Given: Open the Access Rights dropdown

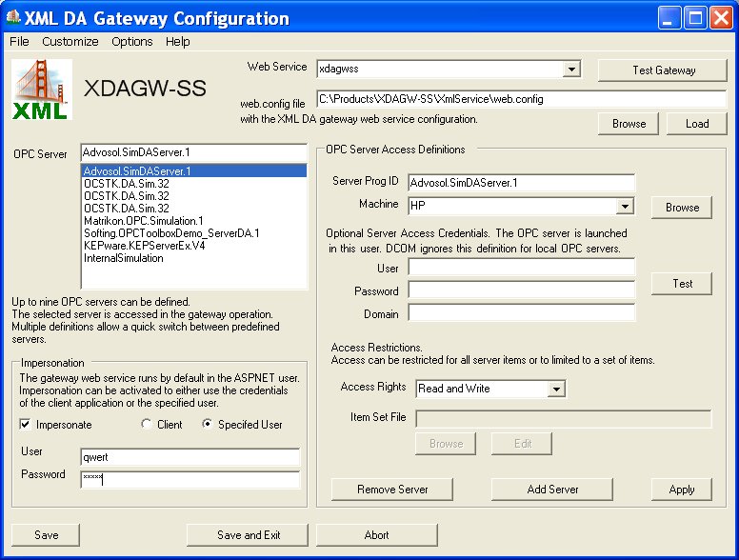Looking at the screenshot, I should coord(556,389).
